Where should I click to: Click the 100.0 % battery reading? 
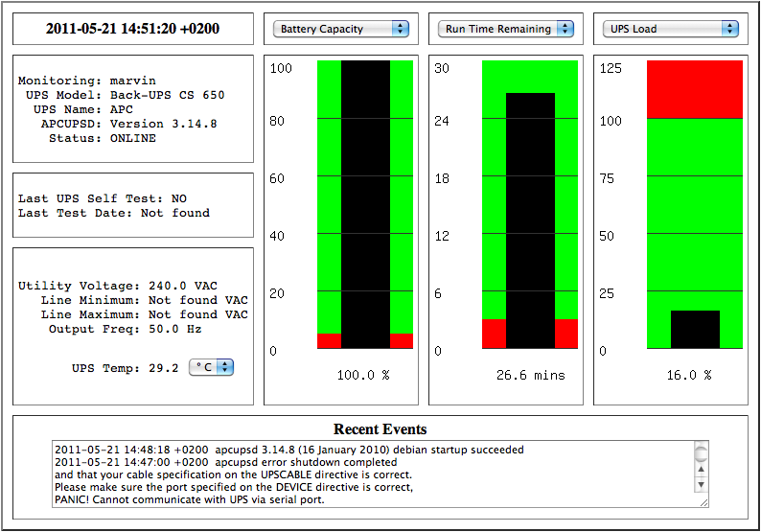coord(363,375)
